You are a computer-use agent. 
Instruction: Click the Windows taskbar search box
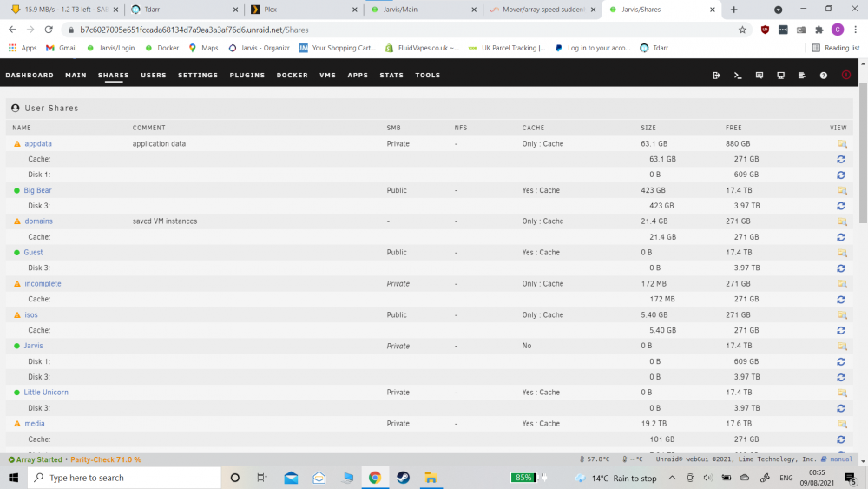tap(124, 478)
